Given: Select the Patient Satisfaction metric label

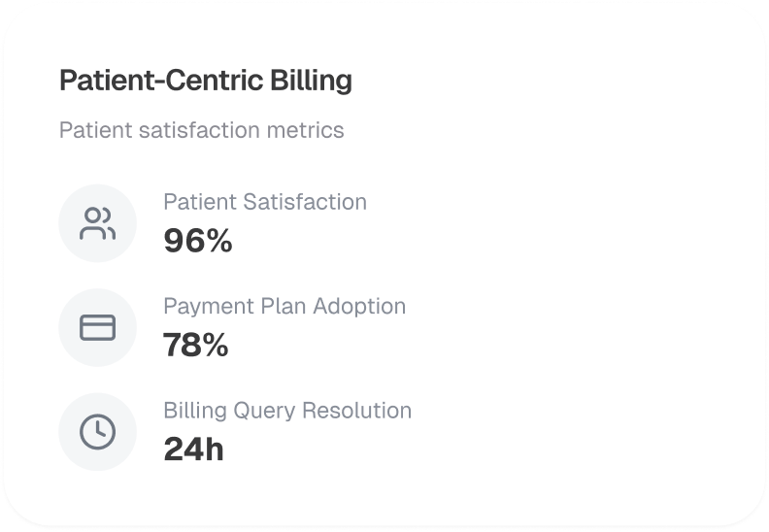Looking at the screenshot, I should click(264, 202).
